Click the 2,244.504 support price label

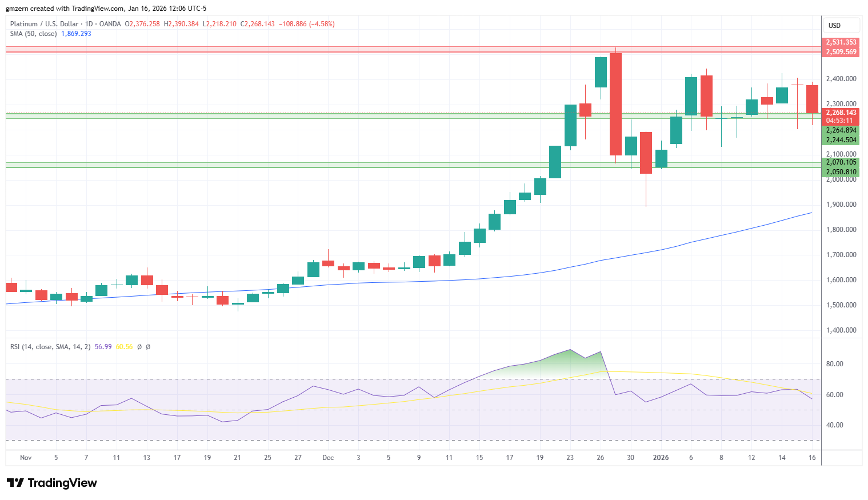click(x=841, y=140)
